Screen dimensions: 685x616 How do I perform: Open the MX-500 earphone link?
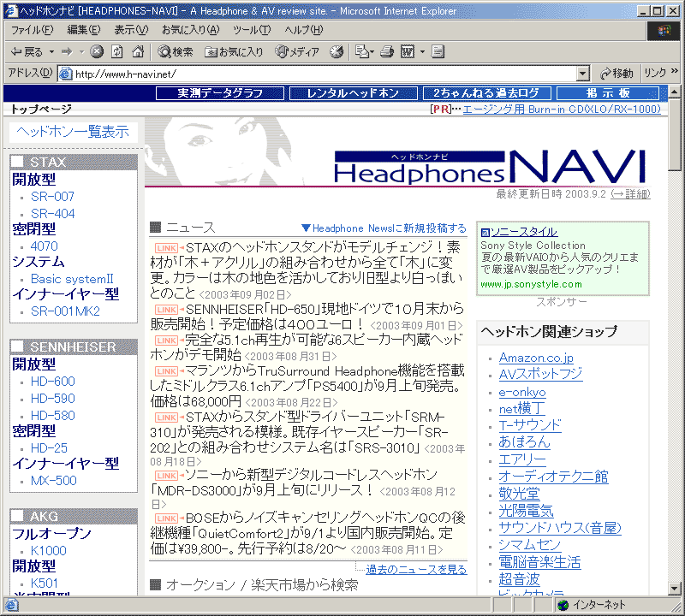[54, 481]
